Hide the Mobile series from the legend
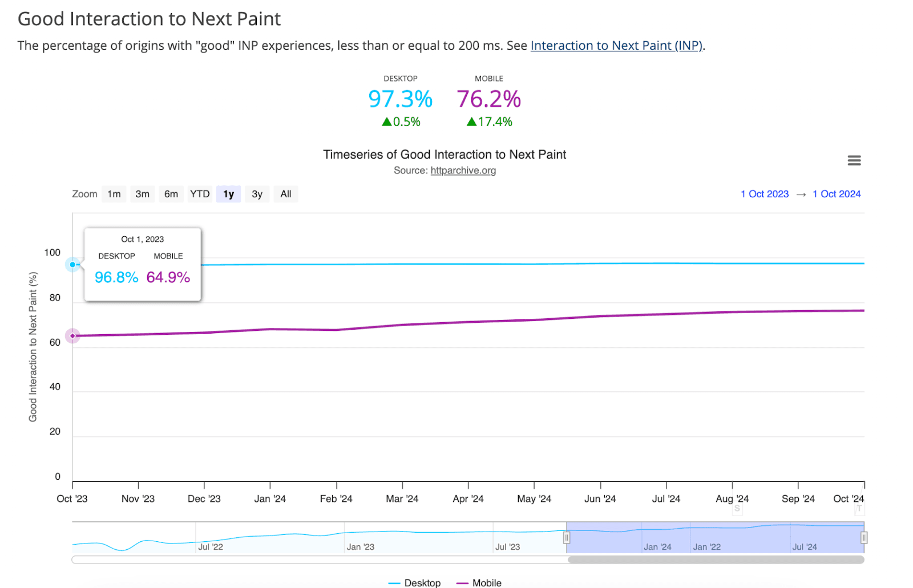 point(479,583)
